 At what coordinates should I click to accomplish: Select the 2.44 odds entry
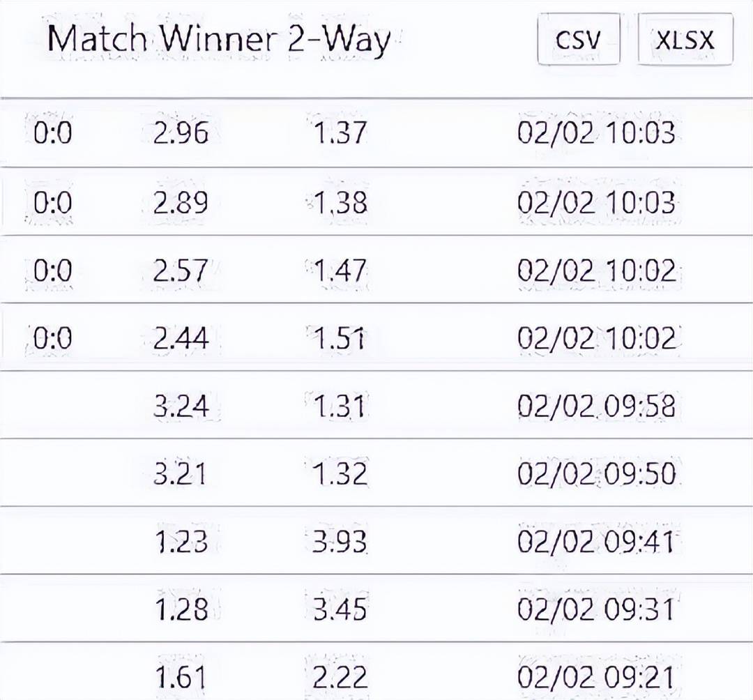point(181,338)
